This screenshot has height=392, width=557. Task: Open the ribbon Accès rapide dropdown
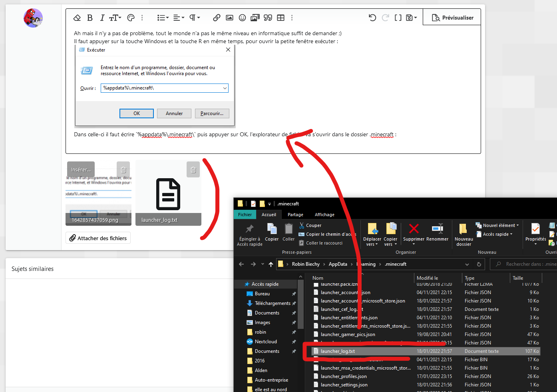(495, 234)
